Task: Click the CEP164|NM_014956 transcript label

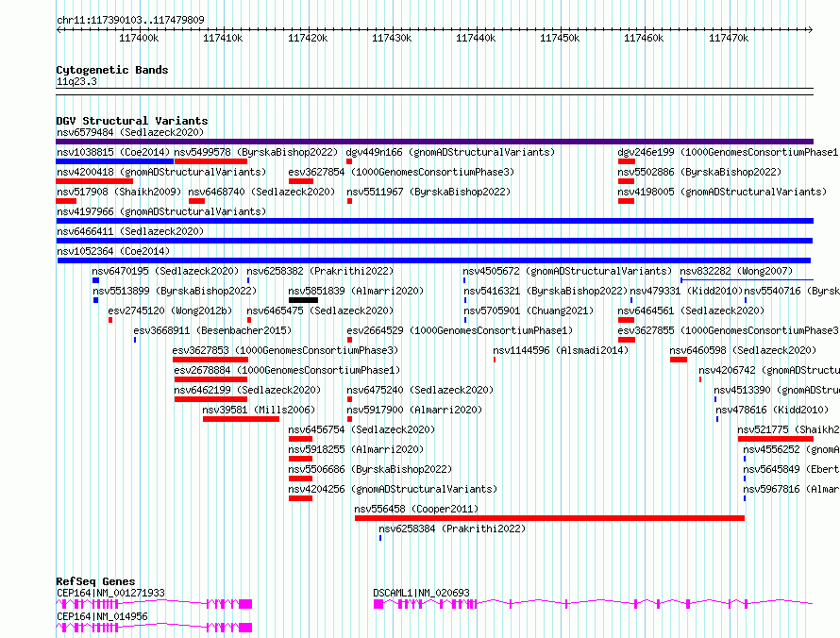Action: point(102,616)
